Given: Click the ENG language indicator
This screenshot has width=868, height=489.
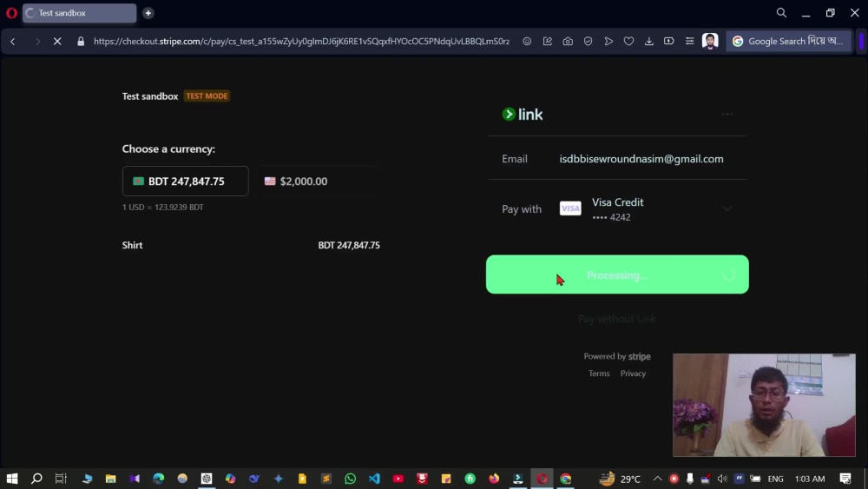Looking at the screenshot, I should coord(775,479).
